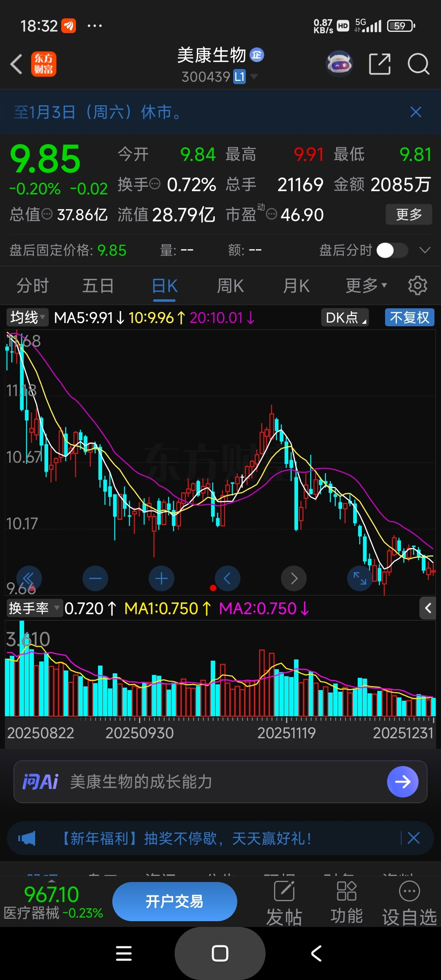Toggle 不复权 price adjustment mode
The image size is (441, 980).
pyautogui.click(x=409, y=317)
